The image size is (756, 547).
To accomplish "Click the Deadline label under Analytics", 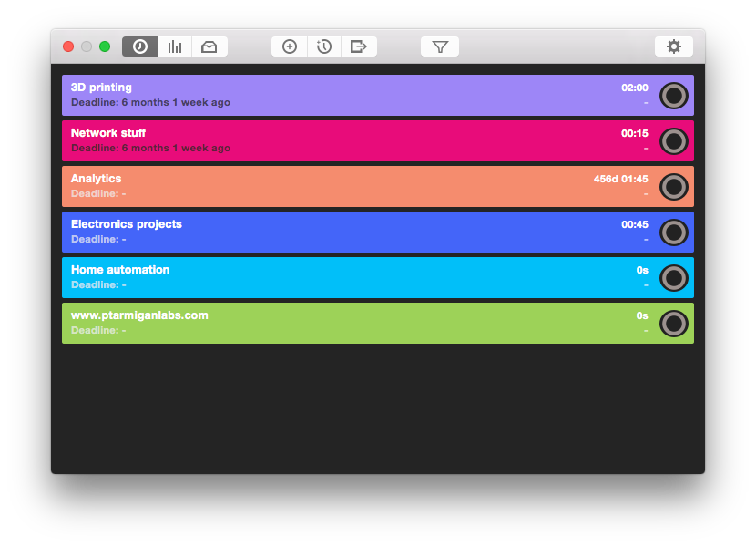I will [98, 193].
